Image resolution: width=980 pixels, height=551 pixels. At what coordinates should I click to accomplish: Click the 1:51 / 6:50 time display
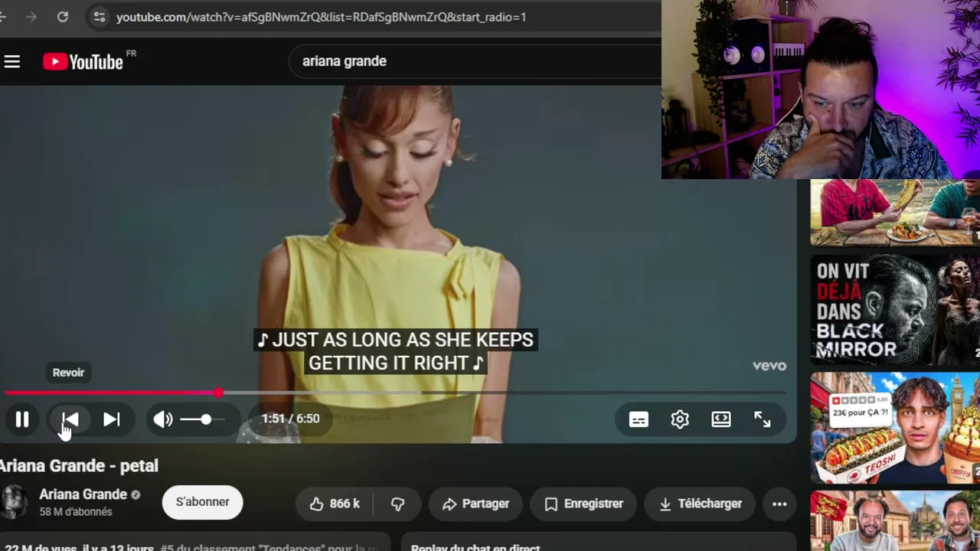point(290,419)
